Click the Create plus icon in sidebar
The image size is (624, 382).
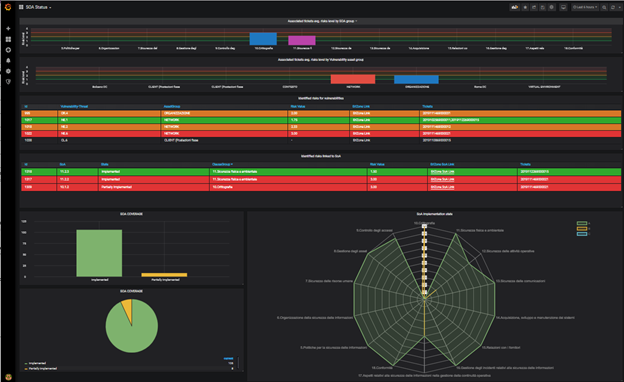click(x=8, y=29)
